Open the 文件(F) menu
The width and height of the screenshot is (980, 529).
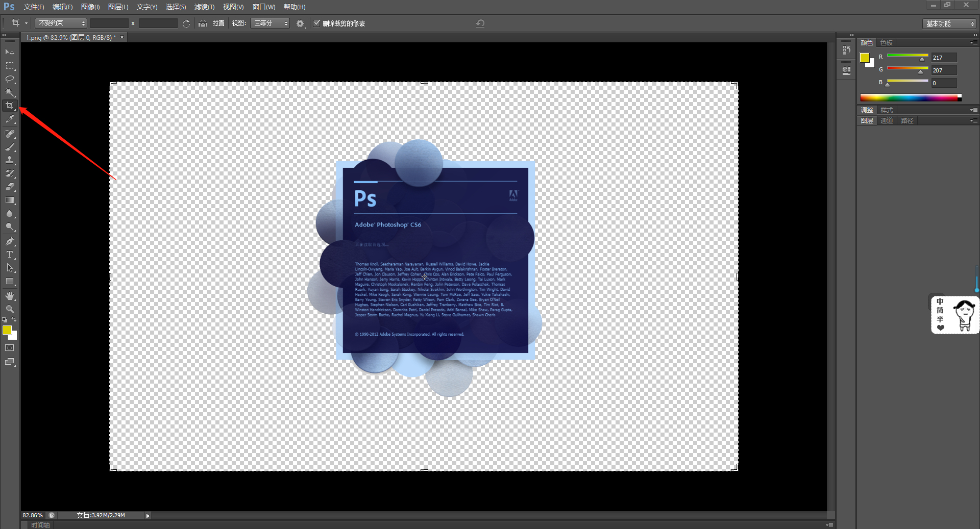coord(34,7)
